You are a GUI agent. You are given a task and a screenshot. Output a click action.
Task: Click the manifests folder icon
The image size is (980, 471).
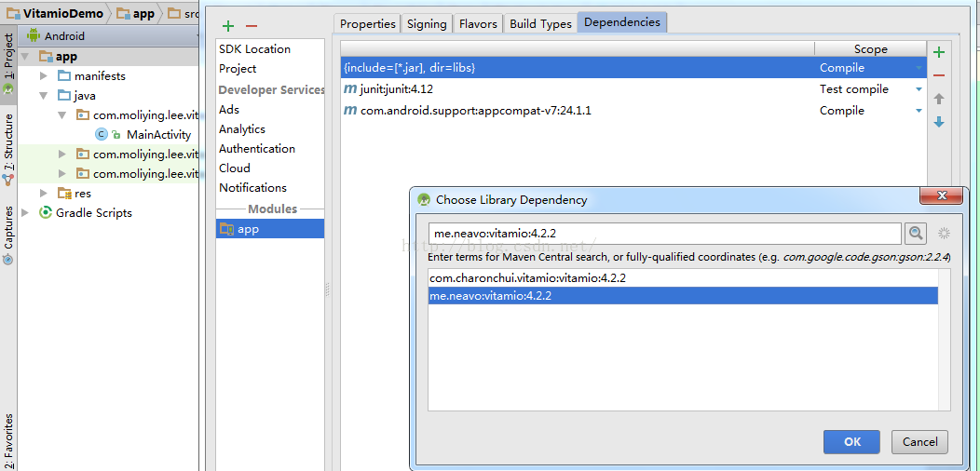[x=64, y=76]
